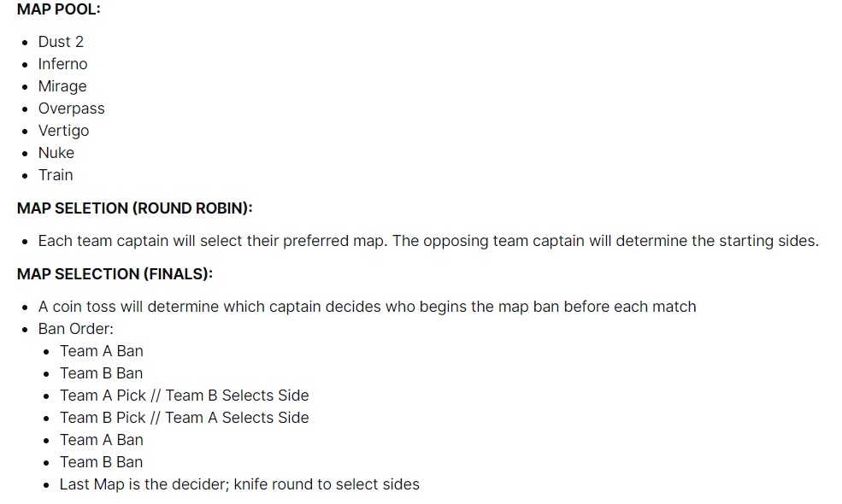Select Train in the map pool

click(56, 175)
